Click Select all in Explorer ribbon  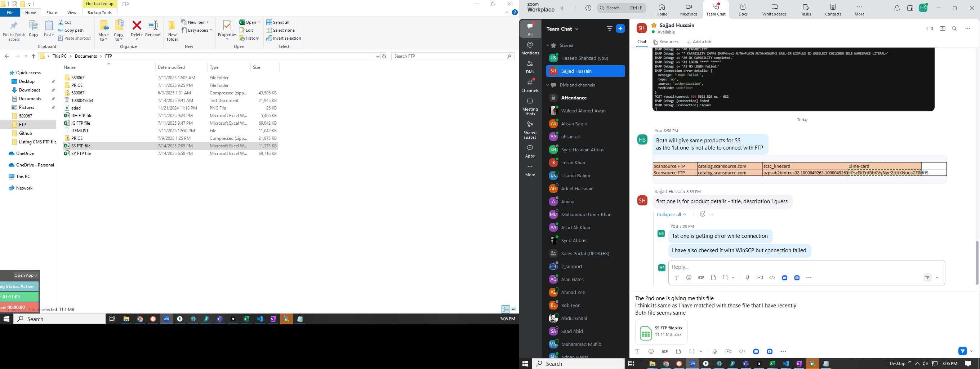click(278, 22)
